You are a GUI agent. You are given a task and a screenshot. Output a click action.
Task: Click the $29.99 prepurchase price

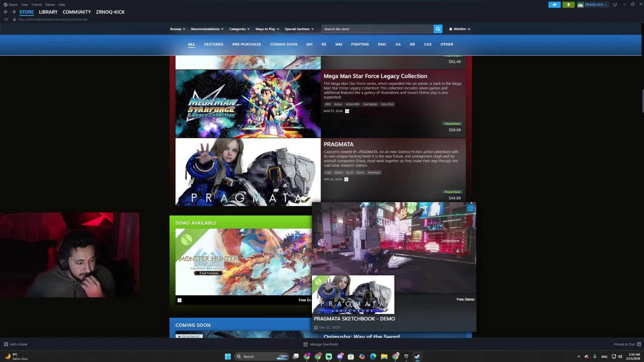tap(455, 130)
